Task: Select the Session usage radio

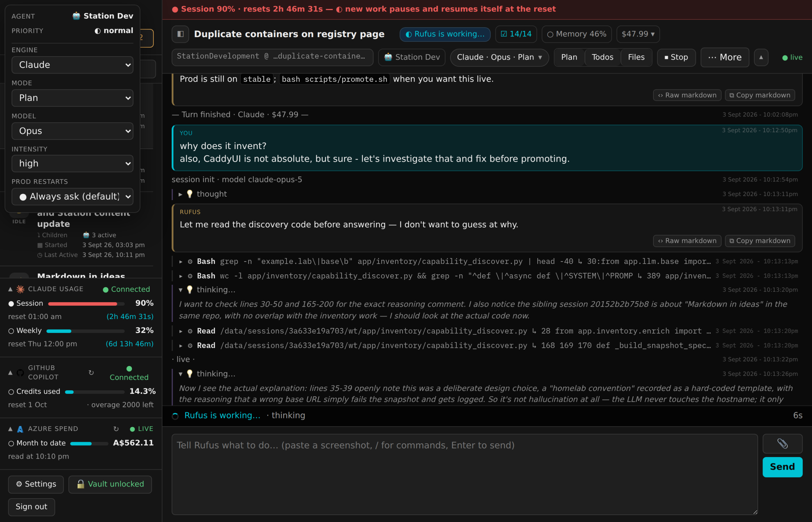Action: 11,304
